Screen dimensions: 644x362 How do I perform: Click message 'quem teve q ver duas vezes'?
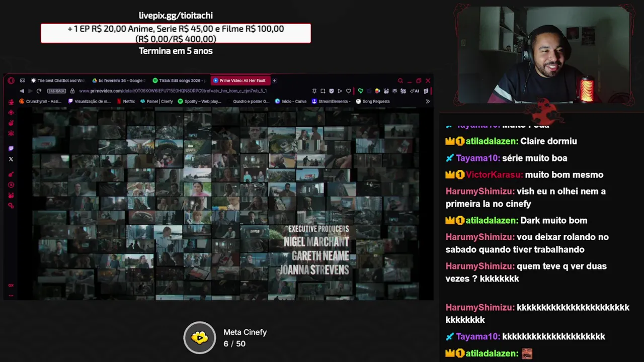(526, 272)
